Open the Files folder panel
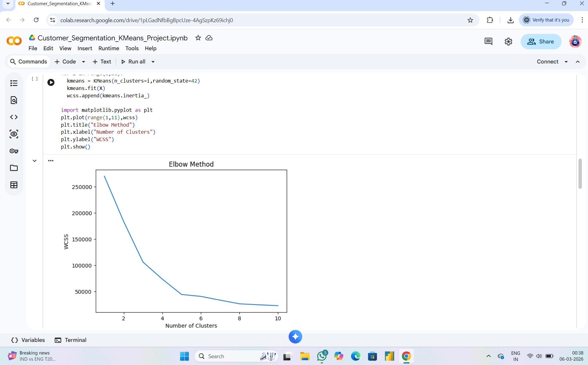Viewport: 588px width, 365px height. 14,168
